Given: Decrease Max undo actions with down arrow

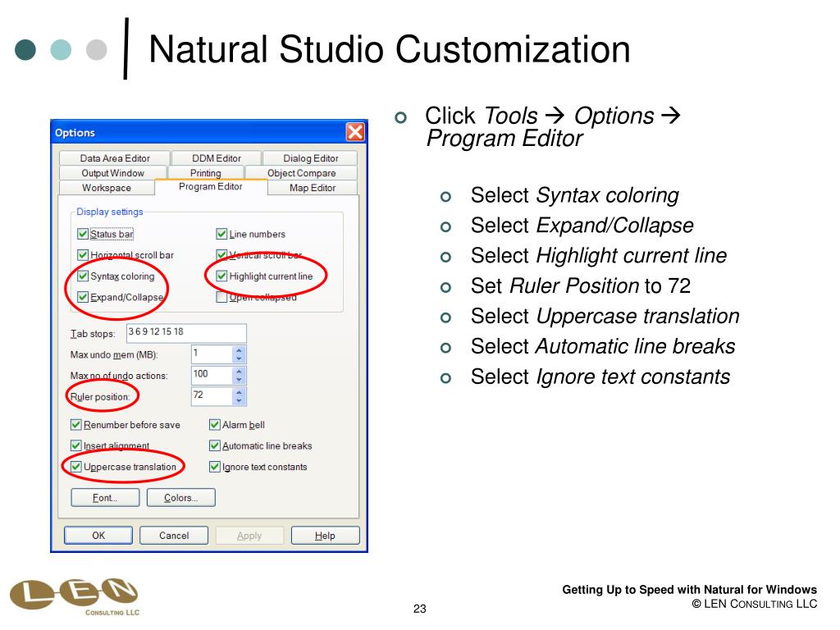Looking at the screenshot, I should 239,379.
